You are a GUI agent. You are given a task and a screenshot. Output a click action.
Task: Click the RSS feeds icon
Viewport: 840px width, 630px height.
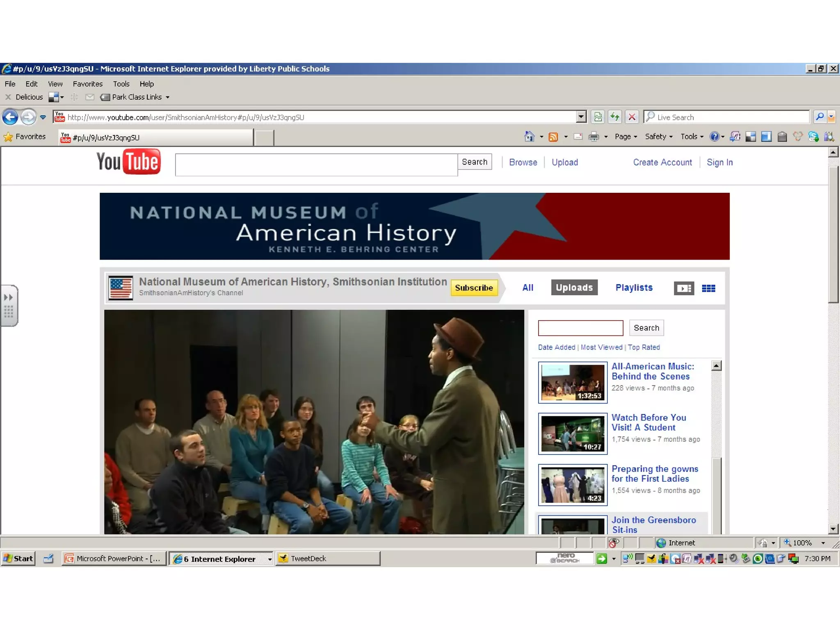[553, 137]
